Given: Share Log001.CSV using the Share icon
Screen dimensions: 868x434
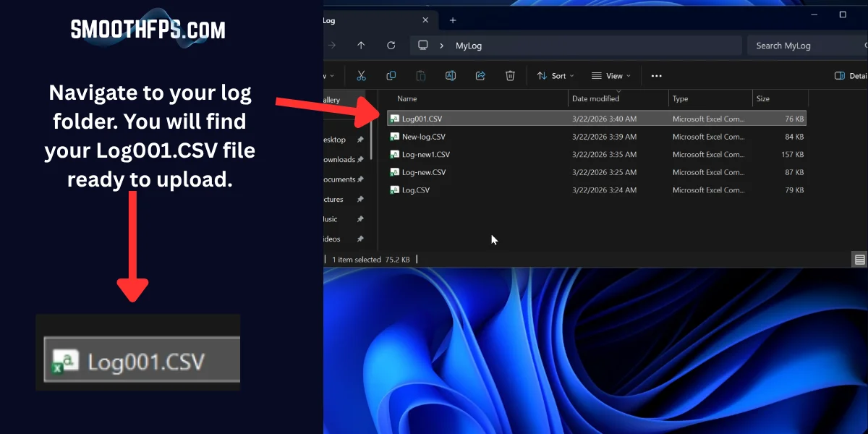Looking at the screenshot, I should coord(480,75).
